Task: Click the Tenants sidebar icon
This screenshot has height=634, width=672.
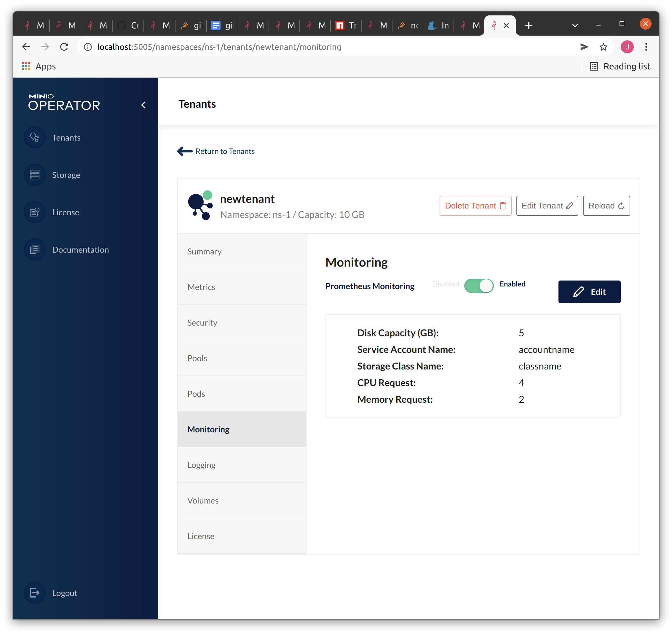Action: click(x=34, y=138)
